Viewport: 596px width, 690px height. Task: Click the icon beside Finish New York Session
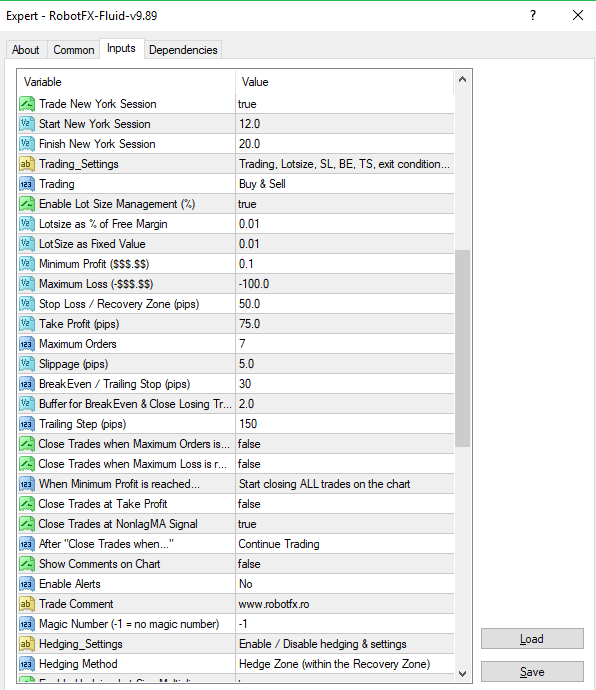coord(26,144)
